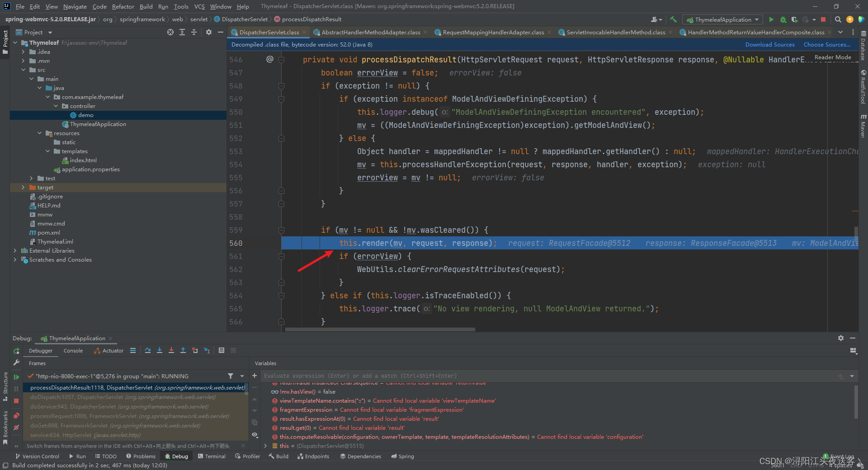Build project with the hammer icon
The image size is (868, 470).
click(x=673, y=19)
